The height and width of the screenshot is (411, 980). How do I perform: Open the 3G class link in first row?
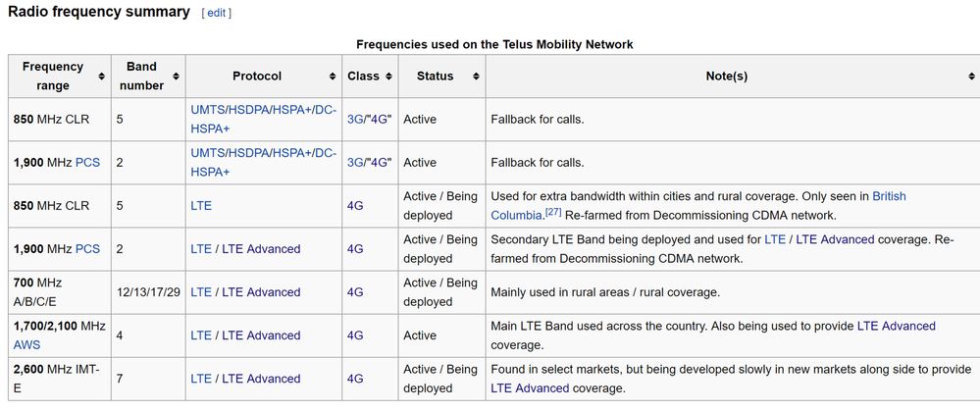(355, 120)
